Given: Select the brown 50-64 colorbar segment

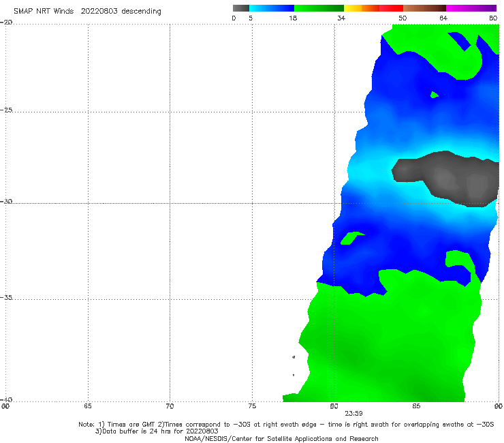Looking at the screenshot, I should click(x=424, y=8).
